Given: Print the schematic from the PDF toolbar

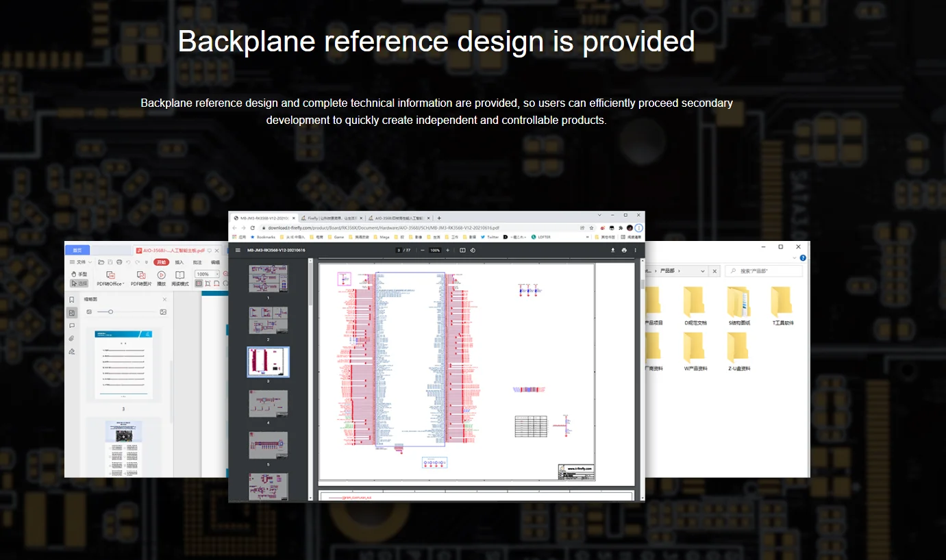Looking at the screenshot, I should tap(624, 251).
